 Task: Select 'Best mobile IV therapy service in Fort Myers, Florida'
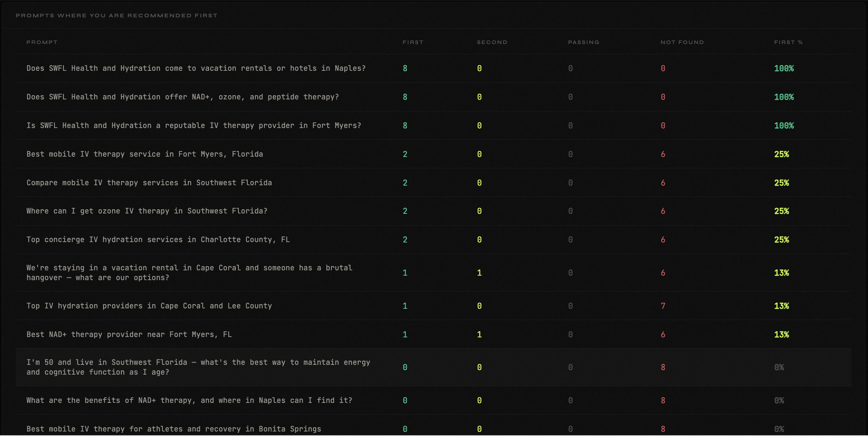[x=145, y=154]
